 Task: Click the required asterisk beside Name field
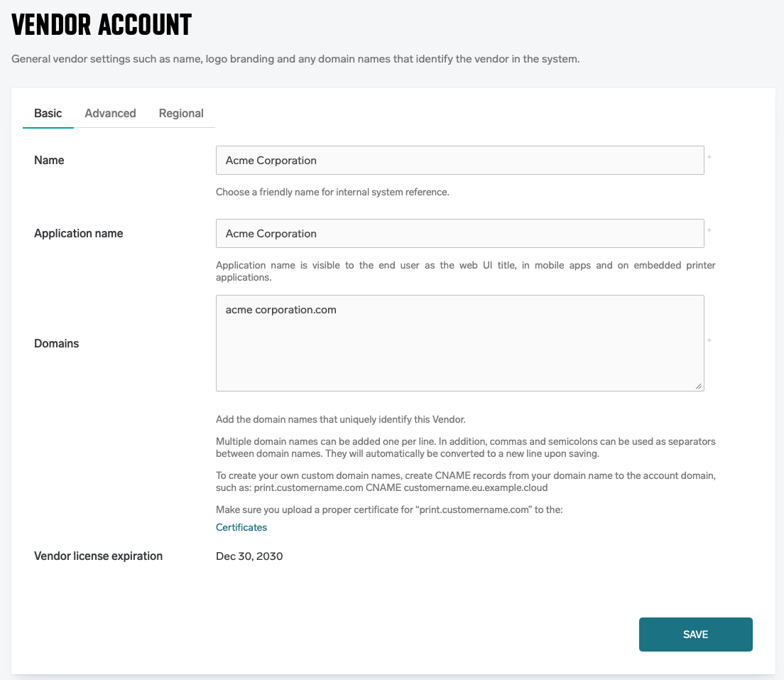click(709, 158)
